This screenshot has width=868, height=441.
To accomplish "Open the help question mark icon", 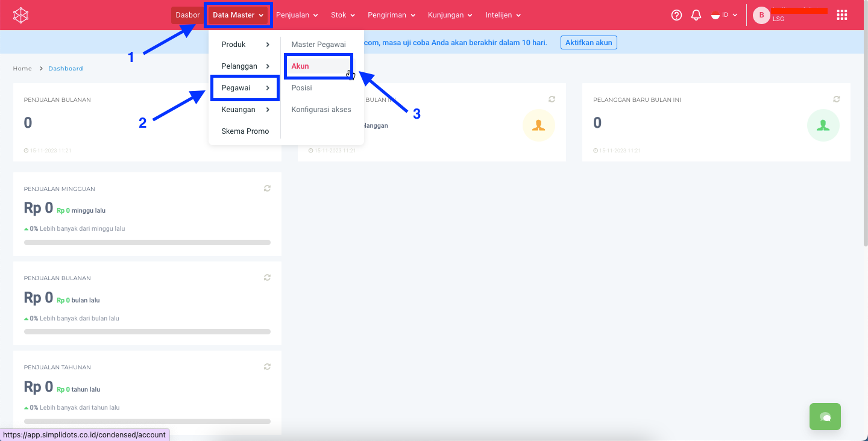I will [676, 16].
